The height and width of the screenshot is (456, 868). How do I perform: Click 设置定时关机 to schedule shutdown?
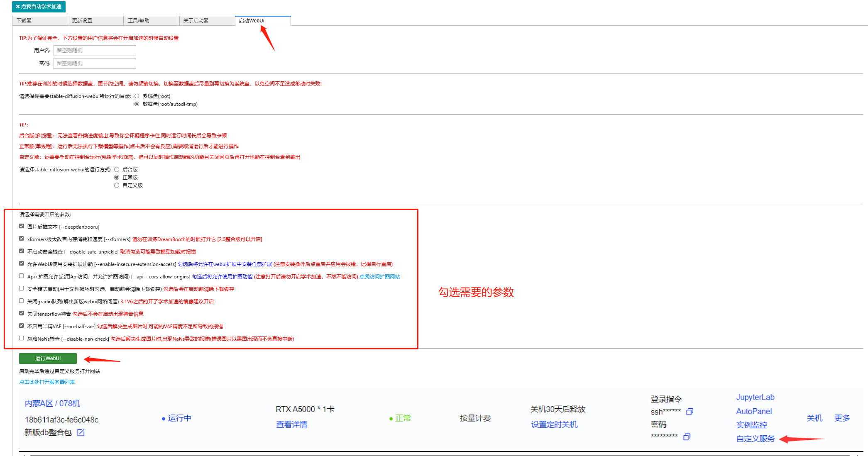coord(554,424)
